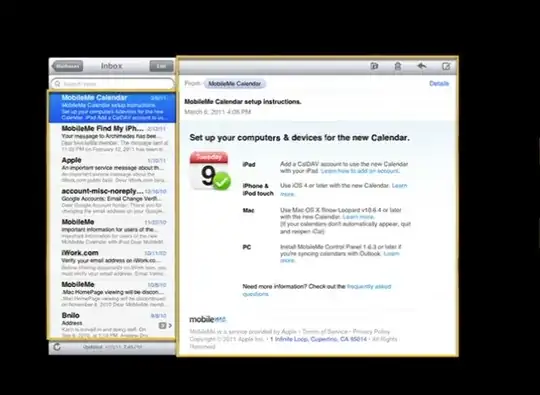Click Privacy Policy footer link
The height and width of the screenshot is (395, 540).
pos(371,332)
